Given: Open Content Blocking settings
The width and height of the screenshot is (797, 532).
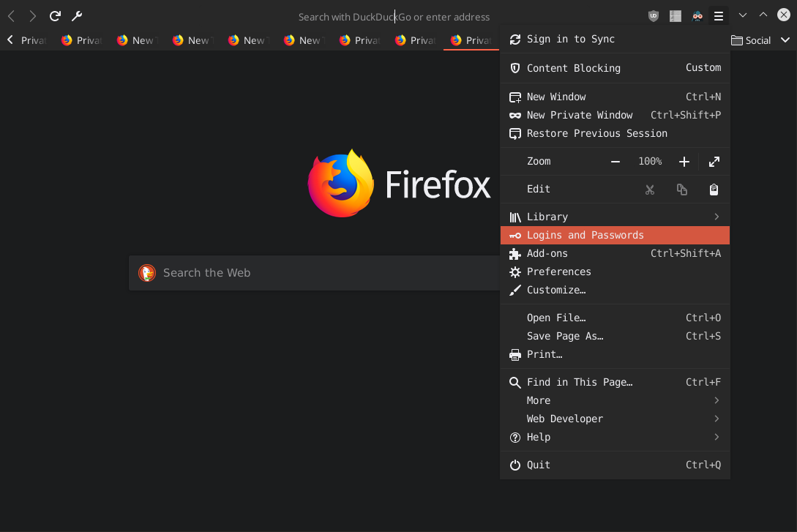Looking at the screenshot, I should point(615,68).
